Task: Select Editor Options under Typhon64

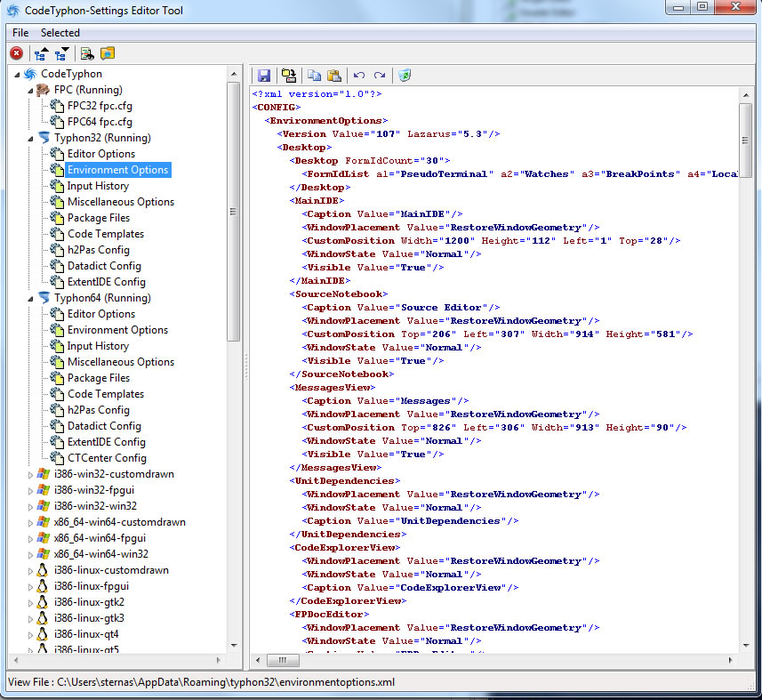Action: coord(101,314)
